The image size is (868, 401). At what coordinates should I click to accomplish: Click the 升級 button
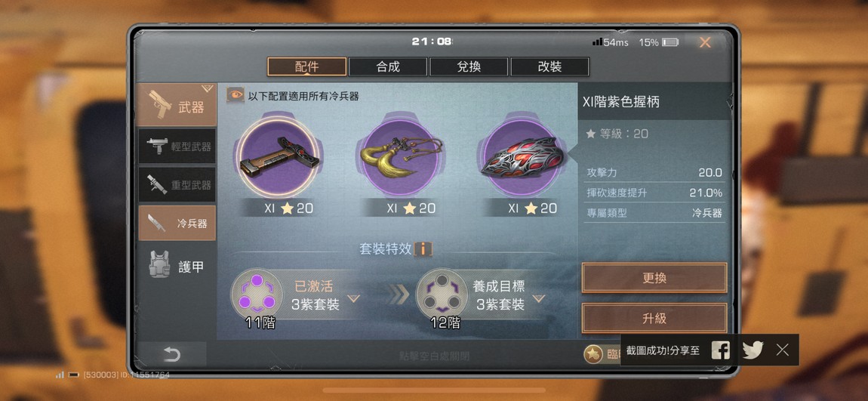coord(654,319)
